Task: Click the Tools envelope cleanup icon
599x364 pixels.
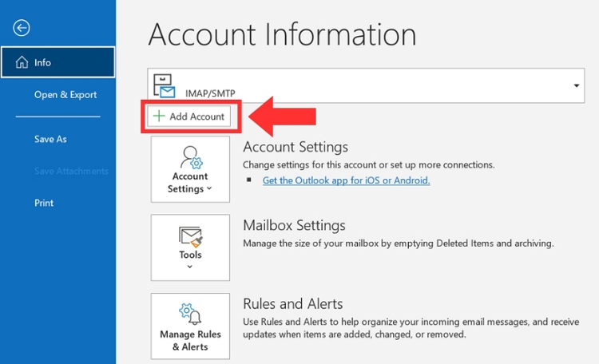Action: pyautogui.click(x=190, y=236)
